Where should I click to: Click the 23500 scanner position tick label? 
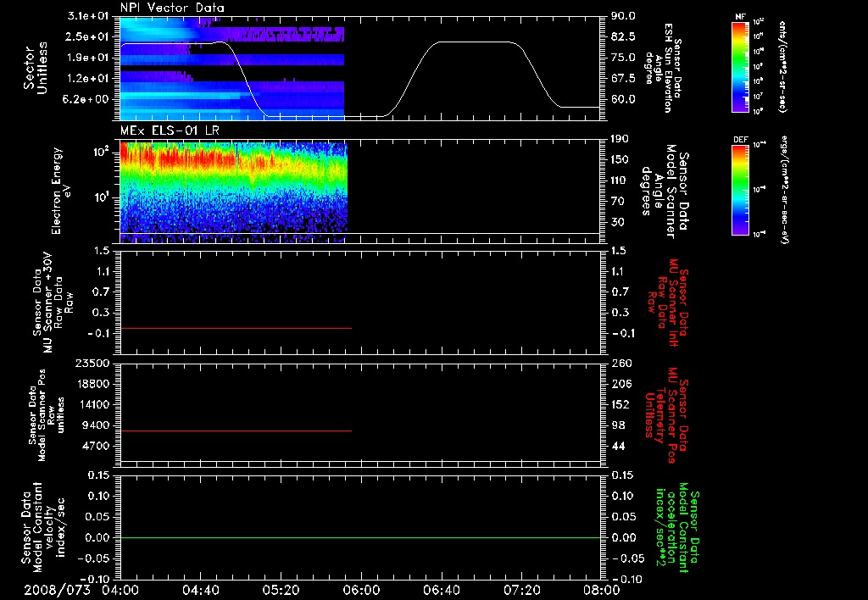93,363
